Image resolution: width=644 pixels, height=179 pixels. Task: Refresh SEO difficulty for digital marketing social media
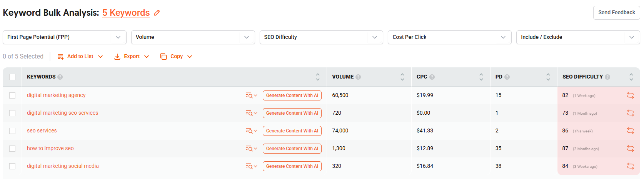point(631,166)
